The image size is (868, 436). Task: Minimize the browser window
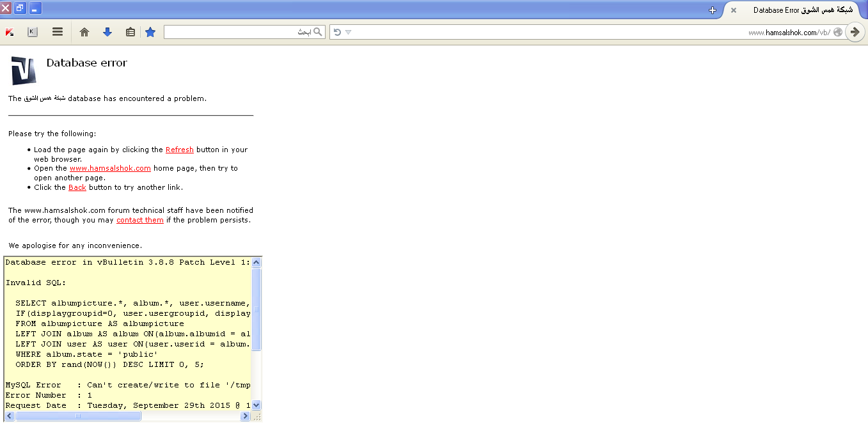(36, 9)
